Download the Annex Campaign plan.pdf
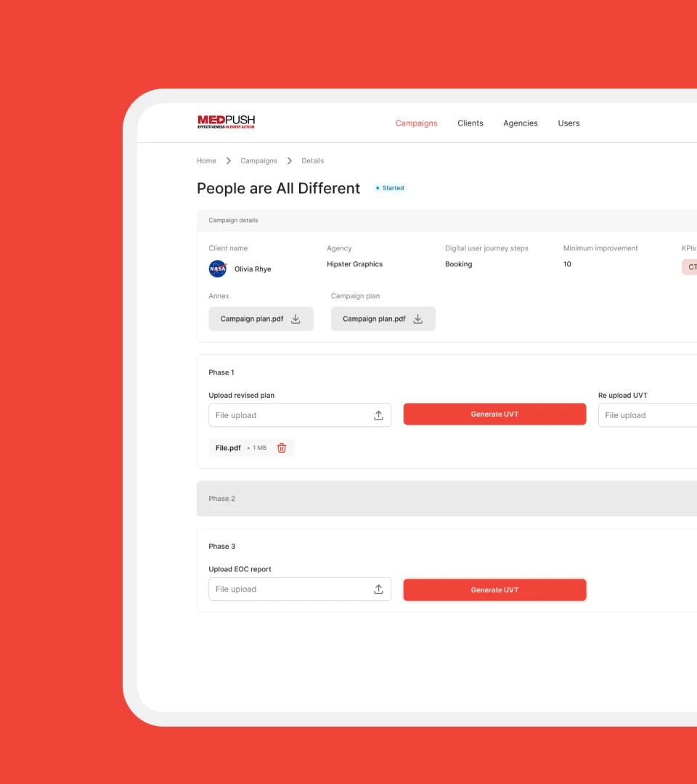Viewport: 697px width, 784px height. (x=261, y=319)
